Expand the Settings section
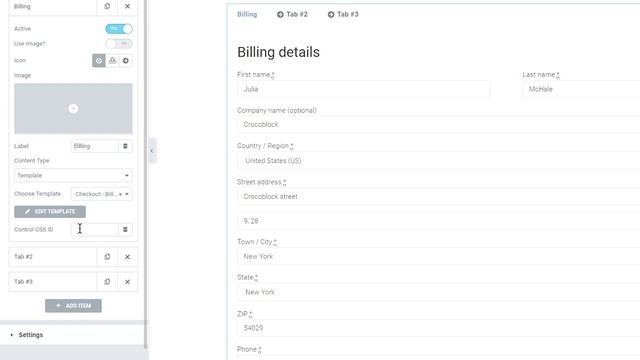 72,335
